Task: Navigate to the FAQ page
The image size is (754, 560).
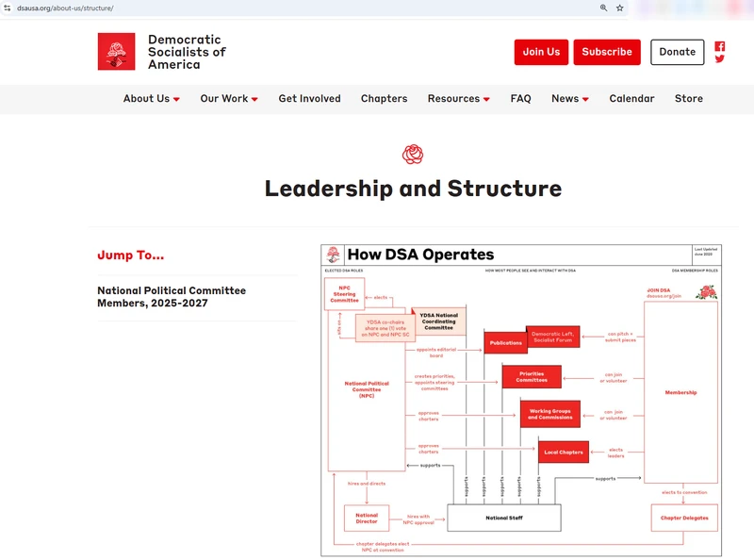Action: [520, 99]
